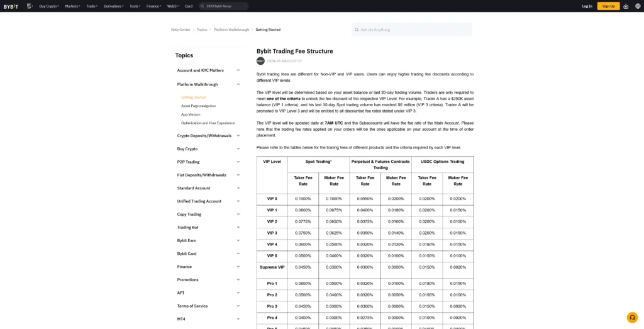644x329 pixels.
Task: Click the header search box
Action: [223, 6]
